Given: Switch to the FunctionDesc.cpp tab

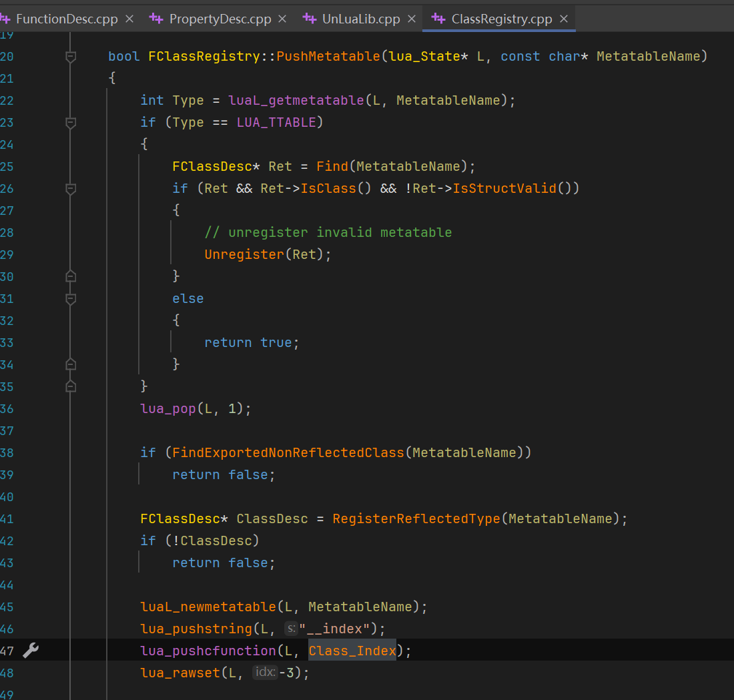Looking at the screenshot, I should [66, 19].
